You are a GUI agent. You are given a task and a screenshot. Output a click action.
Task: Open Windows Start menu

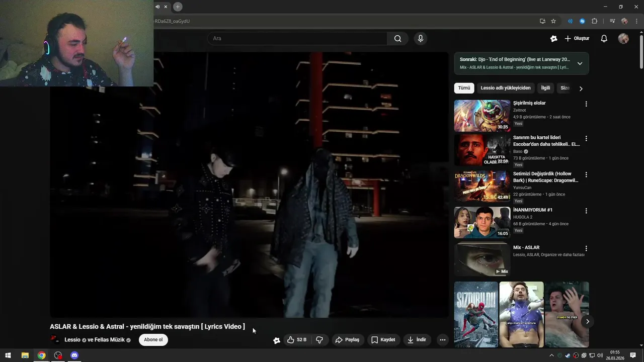8,355
